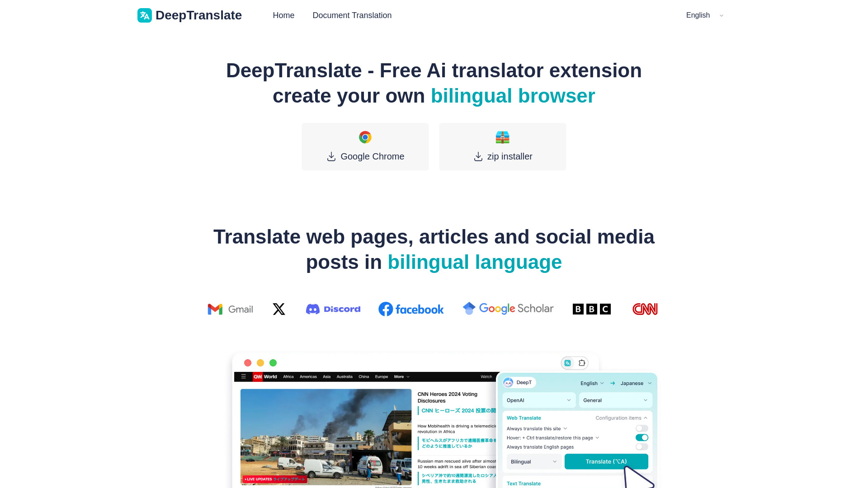Click the Translate button in popup

tap(606, 461)
